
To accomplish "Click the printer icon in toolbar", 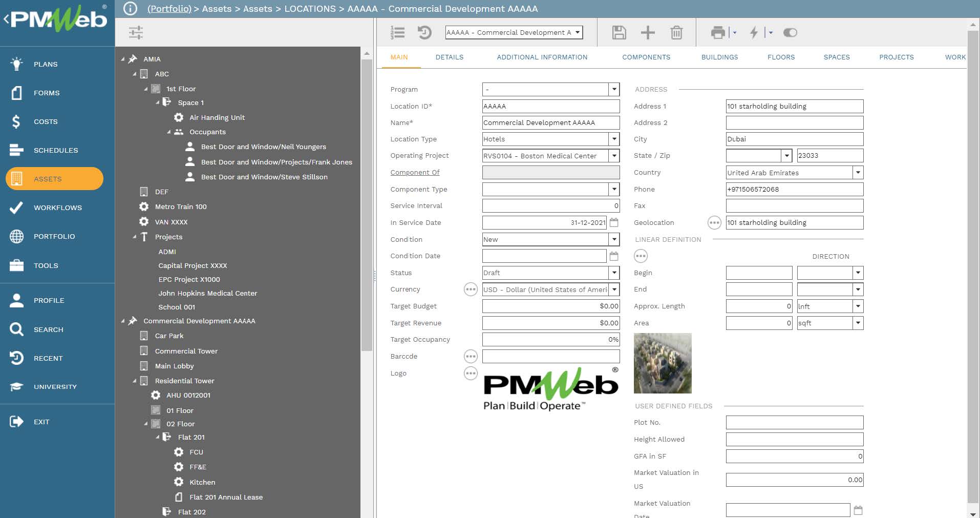I will [x=718, y=33].
